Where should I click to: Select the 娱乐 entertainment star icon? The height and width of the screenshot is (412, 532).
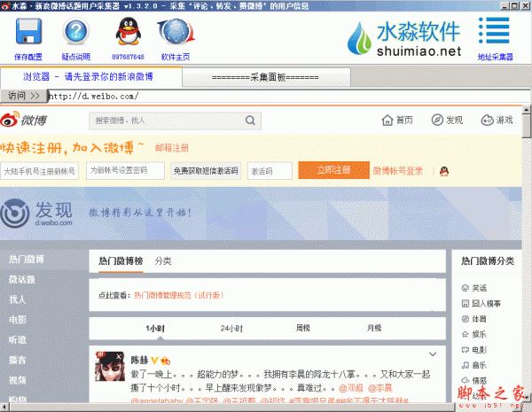(x=465, y=334)
